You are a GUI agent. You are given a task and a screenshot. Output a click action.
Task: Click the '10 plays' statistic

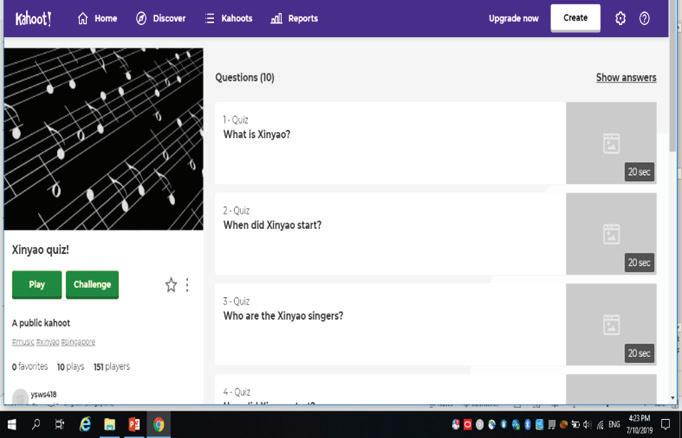point(70,367)
